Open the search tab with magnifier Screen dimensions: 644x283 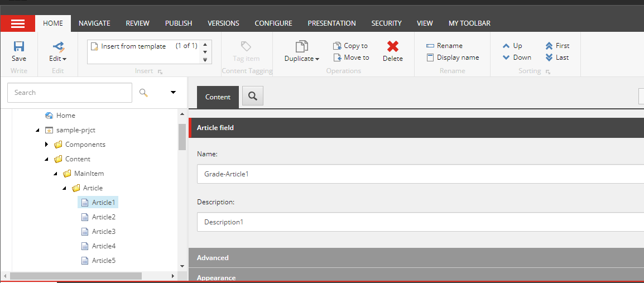coord(253,96)
